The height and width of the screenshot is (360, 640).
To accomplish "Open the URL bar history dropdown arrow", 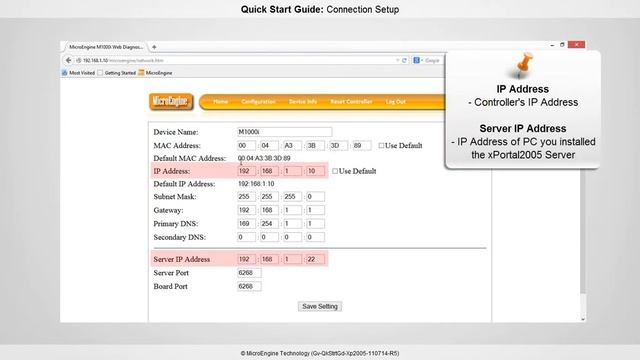I will (x=398, y=60).
